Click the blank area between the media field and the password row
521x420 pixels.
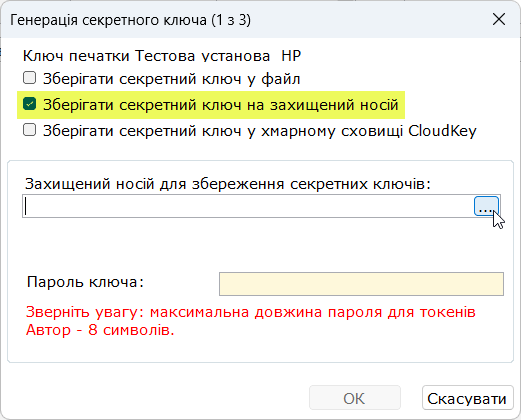(x=260, y=245)
